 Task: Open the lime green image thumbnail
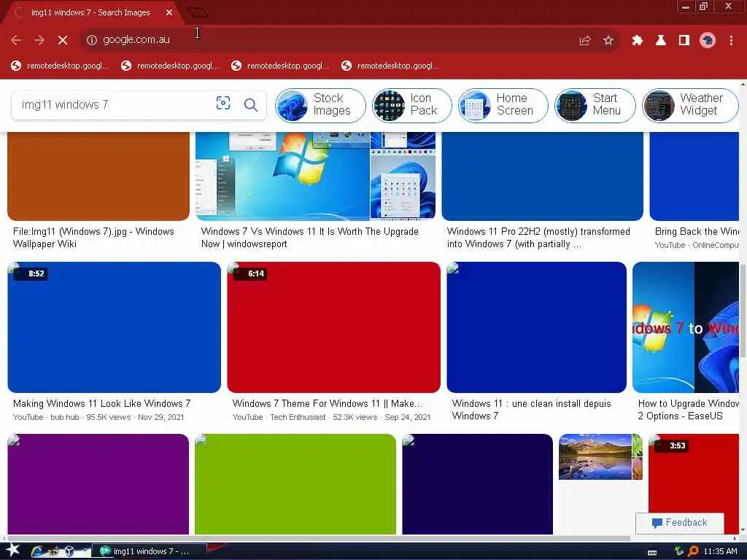pyautogui.click(x=295, y=484)
